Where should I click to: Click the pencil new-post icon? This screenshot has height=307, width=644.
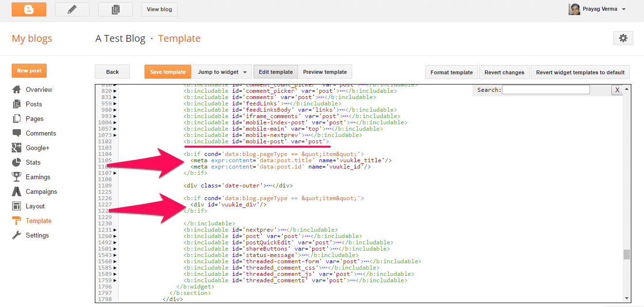(72, 9)
